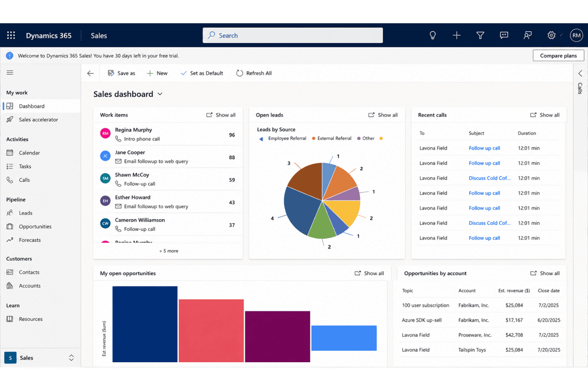The height and width of the screenshot is (392, 588).
Task: Click the Shawn McCoy SM avatar
Action: (x=105, y=179)
